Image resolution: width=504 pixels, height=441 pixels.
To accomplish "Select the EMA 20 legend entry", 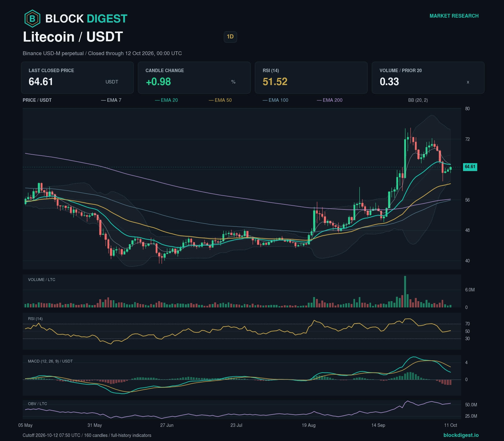I will [x=166, y=100].
